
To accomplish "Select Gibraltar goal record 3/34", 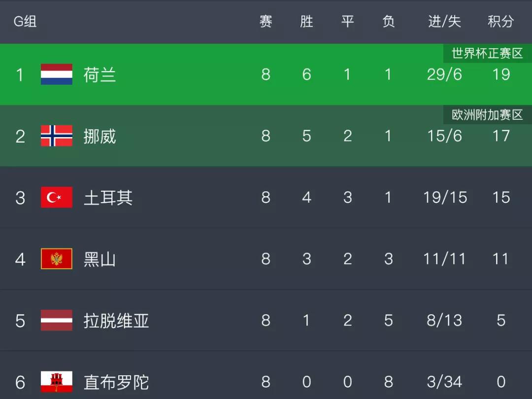I will (x=444, y=382).
